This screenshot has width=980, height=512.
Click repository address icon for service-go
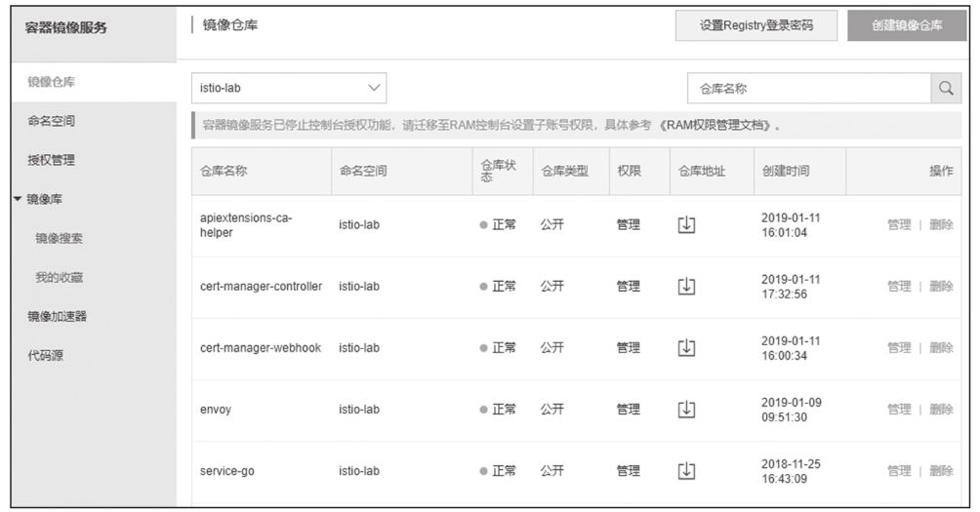tap(686, 470)
